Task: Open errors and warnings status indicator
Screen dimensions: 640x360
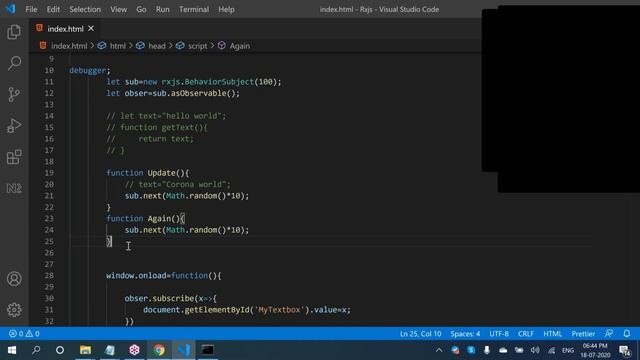Action: pyautogui.click(x=24, y=333)
